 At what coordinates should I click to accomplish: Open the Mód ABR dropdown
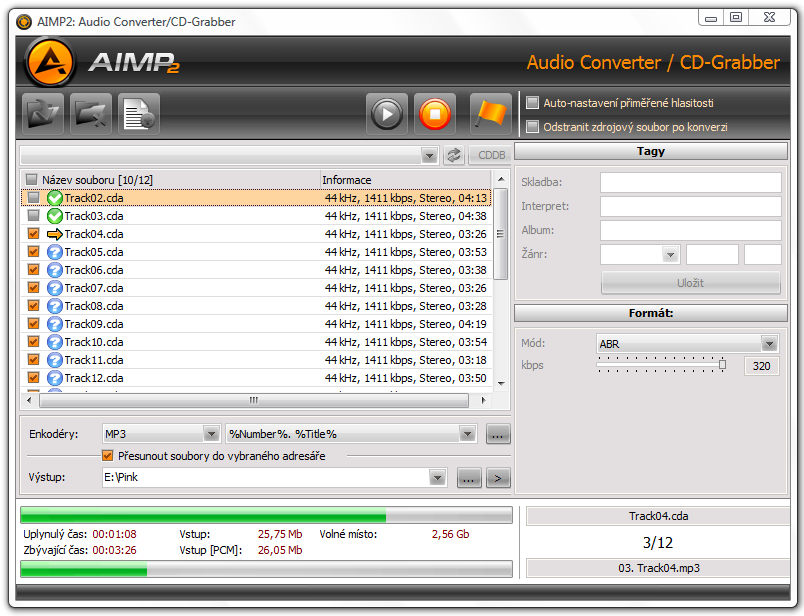coord(769,344)
